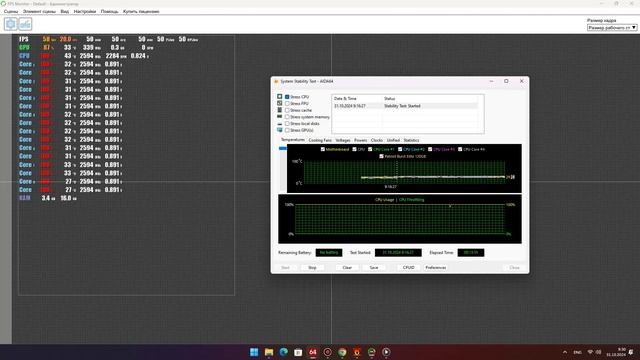Click the media player play icon in taskbar

click(x=386, y=352)
